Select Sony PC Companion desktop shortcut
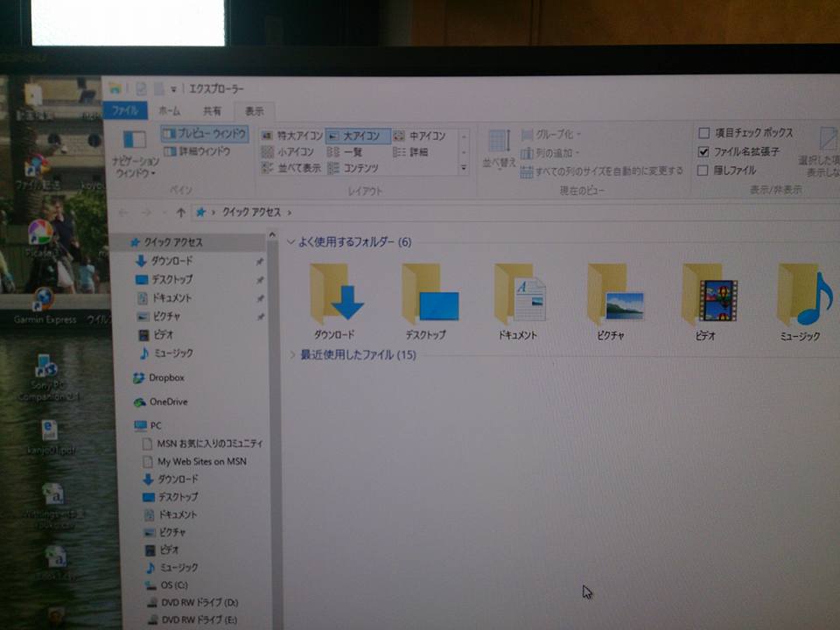This screenshot has width=840, height=630. [48, 378]
